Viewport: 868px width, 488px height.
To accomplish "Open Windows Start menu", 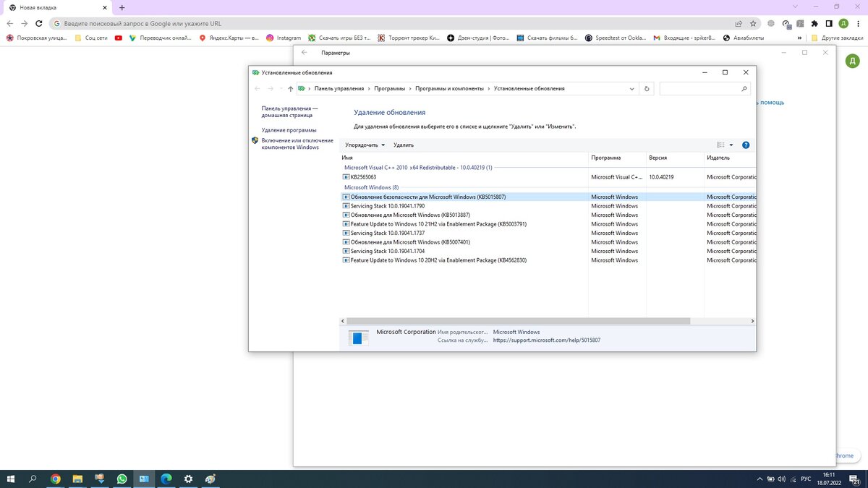I will [11, 479].
